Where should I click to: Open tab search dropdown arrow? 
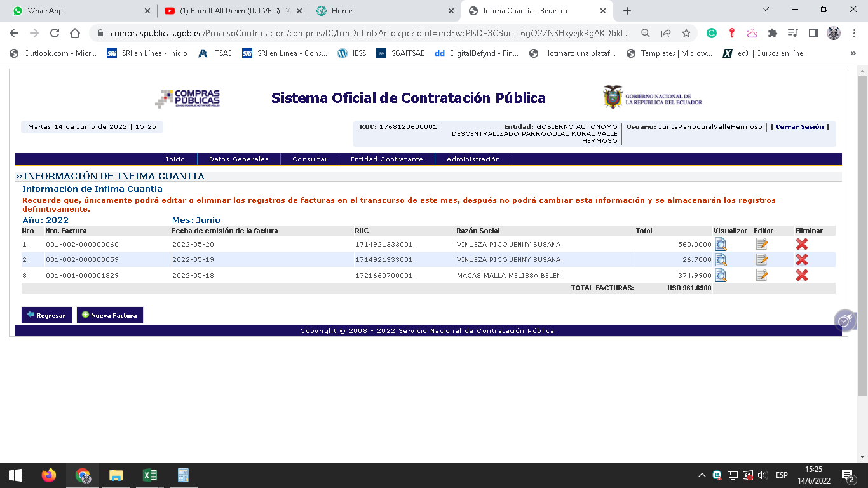765,10
